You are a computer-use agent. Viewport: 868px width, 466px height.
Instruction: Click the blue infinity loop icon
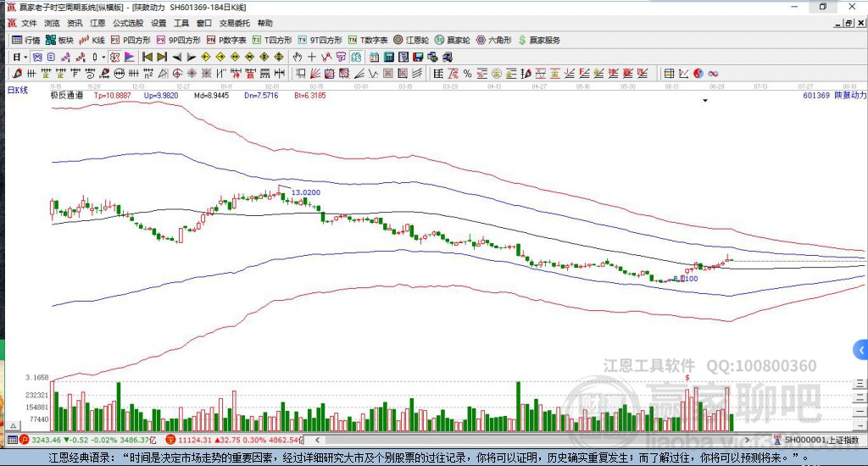(x=713, y=73)
